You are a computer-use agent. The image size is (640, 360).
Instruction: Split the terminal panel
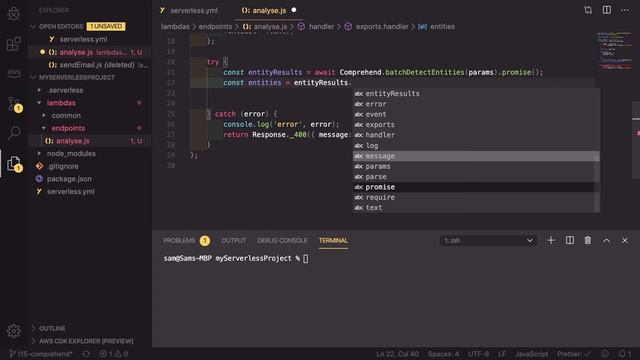tap(569, 240)
